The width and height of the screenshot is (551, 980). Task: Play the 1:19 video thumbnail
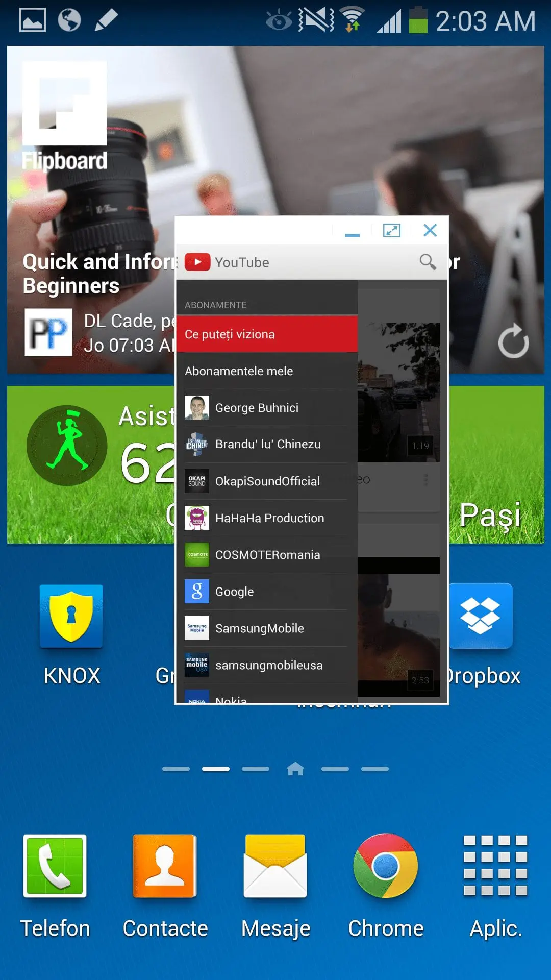click(x=398, y=392)
